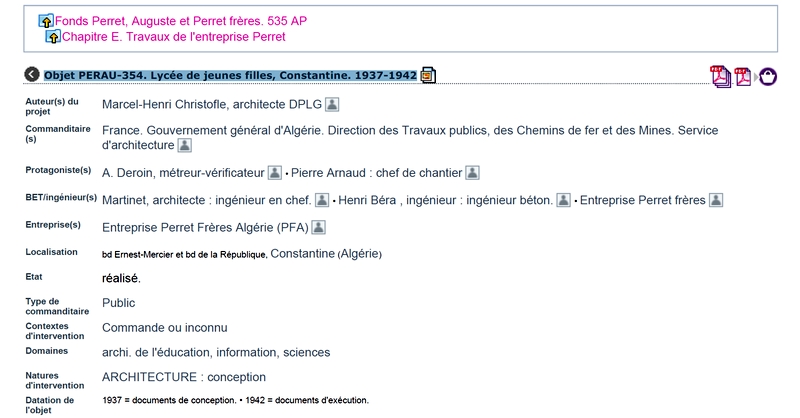Screen dimensions: 800x418
Task: Open the icon beside Entreprise Perret Frères Algérie (PFA)
Action: 318,227
